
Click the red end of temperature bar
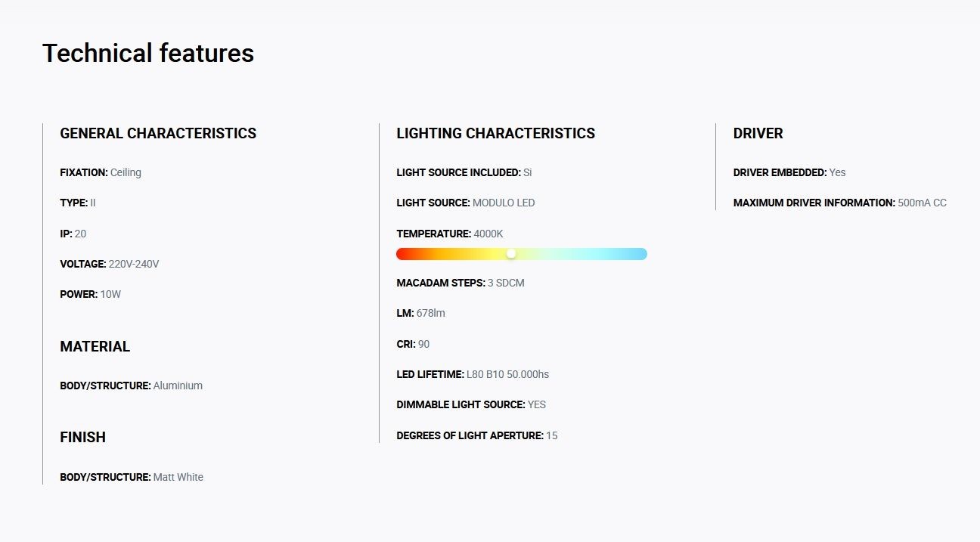click(402, 254)
